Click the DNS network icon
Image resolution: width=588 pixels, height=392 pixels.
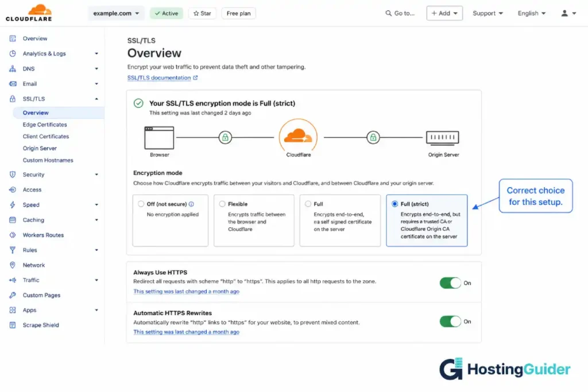(13, 68)
